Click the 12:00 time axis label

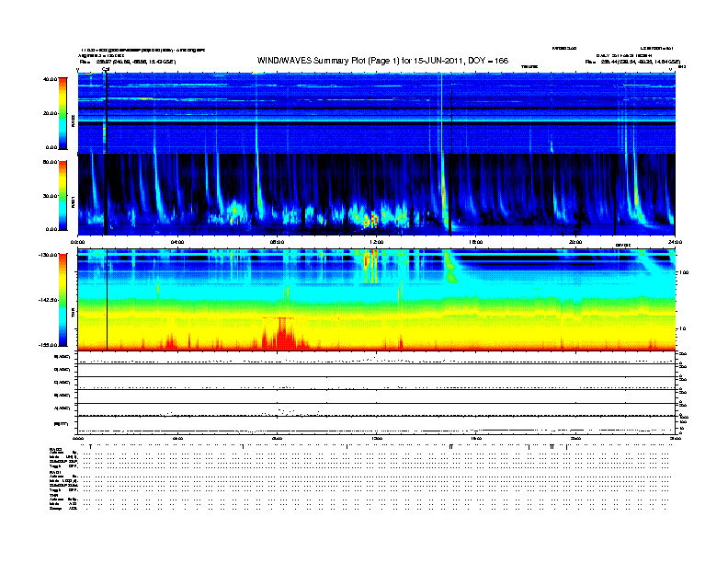(375, 242)
